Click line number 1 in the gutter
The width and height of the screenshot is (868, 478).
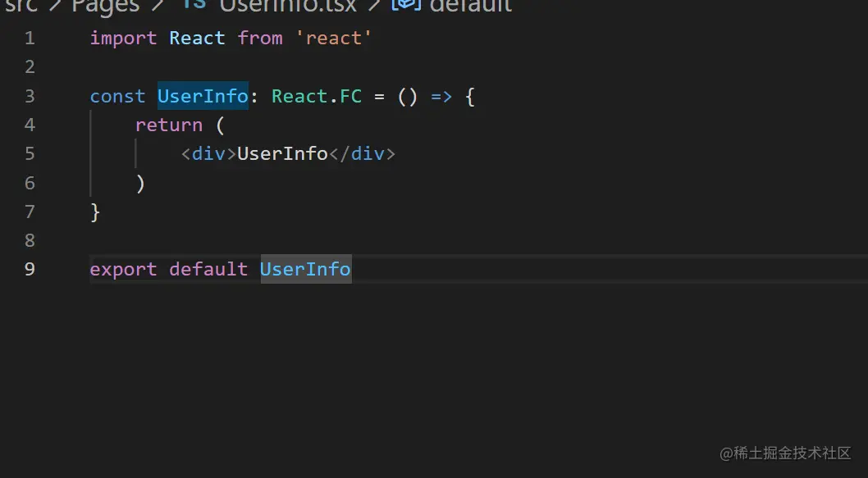point(30,39)
